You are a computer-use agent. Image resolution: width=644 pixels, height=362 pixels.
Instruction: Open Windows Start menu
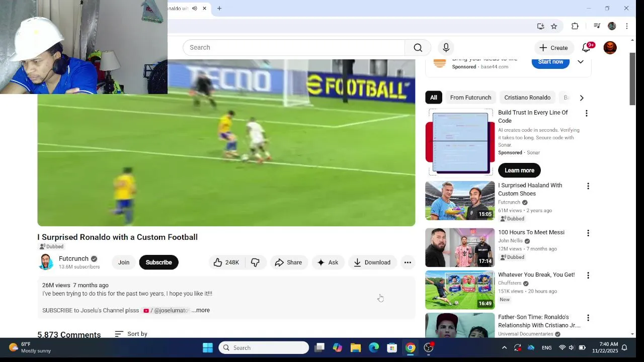[208, 347]
